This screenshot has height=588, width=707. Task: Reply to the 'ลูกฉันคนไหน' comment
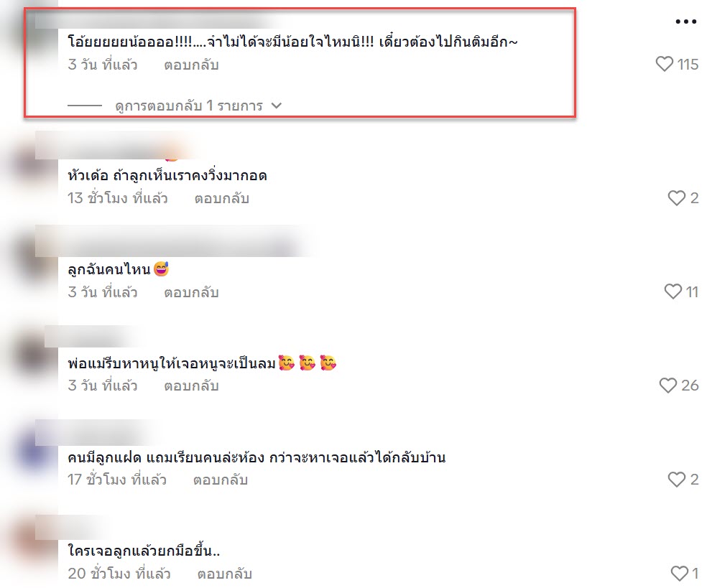[191, 292]
